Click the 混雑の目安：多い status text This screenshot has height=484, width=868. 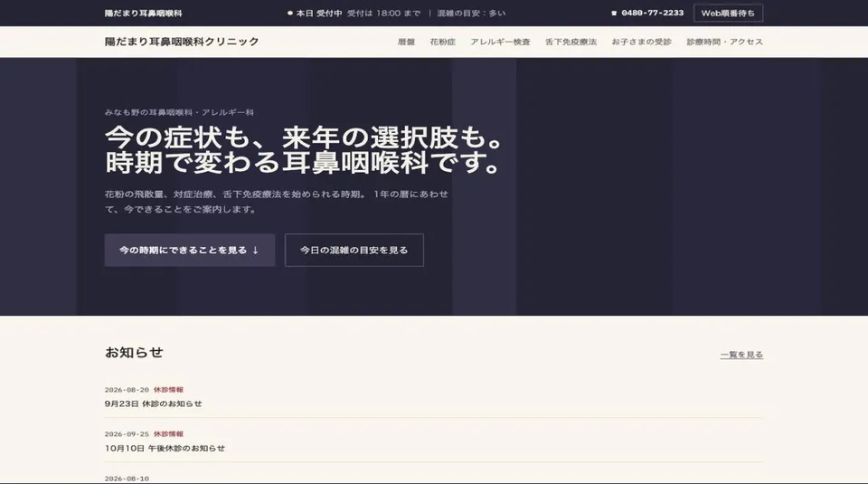click(471, 14)
